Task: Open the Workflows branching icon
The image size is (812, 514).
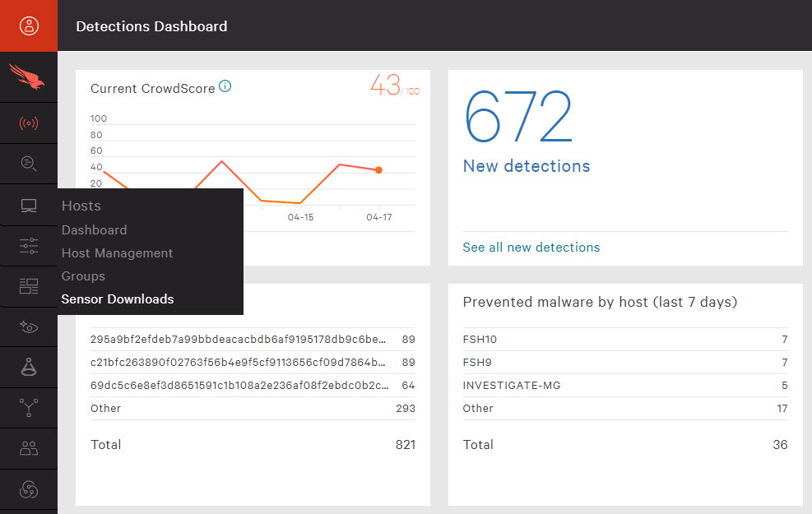Action: 28,407
